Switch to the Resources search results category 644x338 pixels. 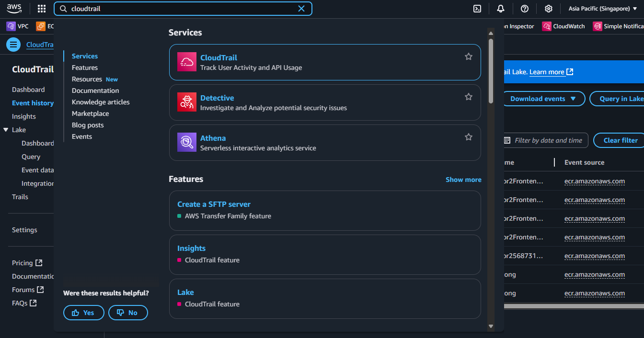(87, 79)
